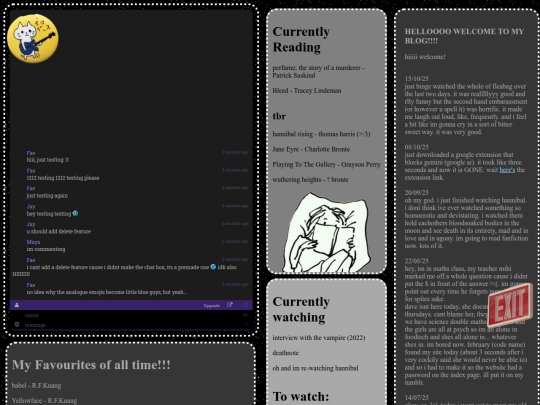The width and height of the screenshot is (540, 405).
Task: Click the red EXIT sign image
Action: point(509,305)
